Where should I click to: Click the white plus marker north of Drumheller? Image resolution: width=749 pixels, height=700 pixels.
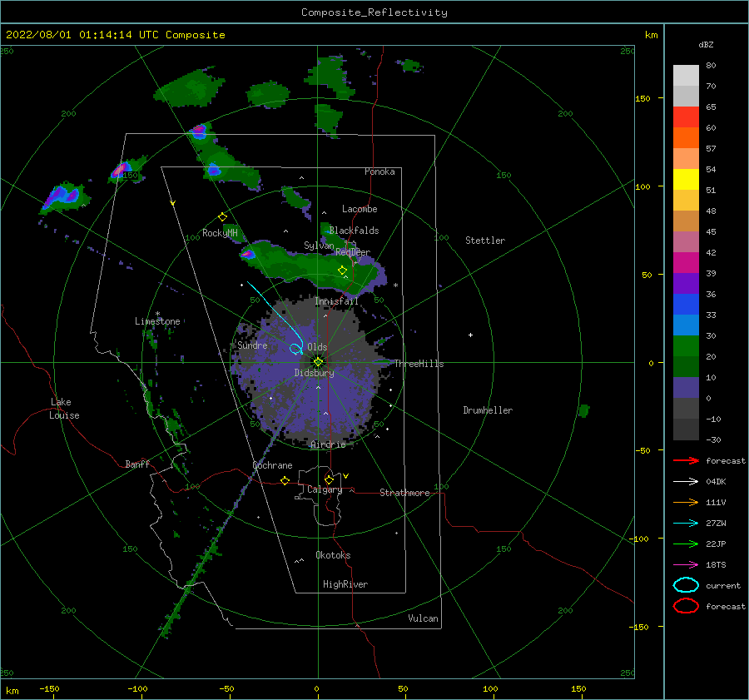pos(470,335)
